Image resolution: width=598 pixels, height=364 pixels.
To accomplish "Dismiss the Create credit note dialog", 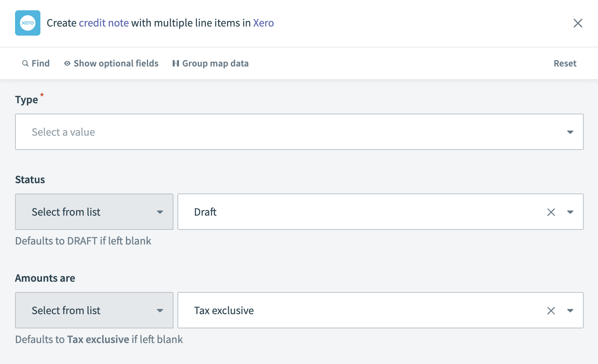I will [x=578, y=23].
